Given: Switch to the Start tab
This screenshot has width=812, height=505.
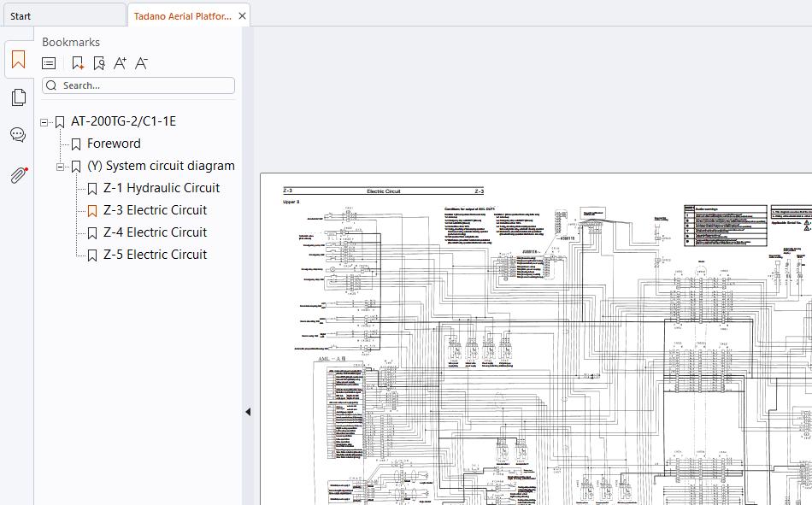Looking at the screenshot, I should (63, 15).
